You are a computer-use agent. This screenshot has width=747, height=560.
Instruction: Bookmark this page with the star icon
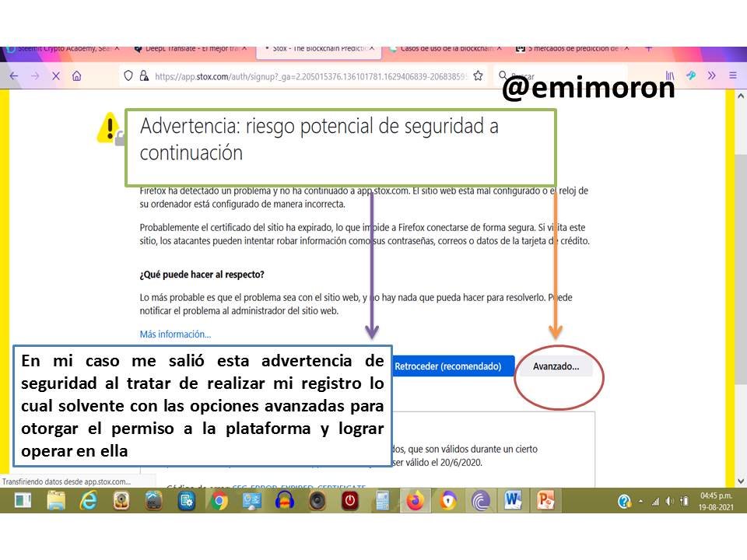pyautogui.click(x=479, y=75)
